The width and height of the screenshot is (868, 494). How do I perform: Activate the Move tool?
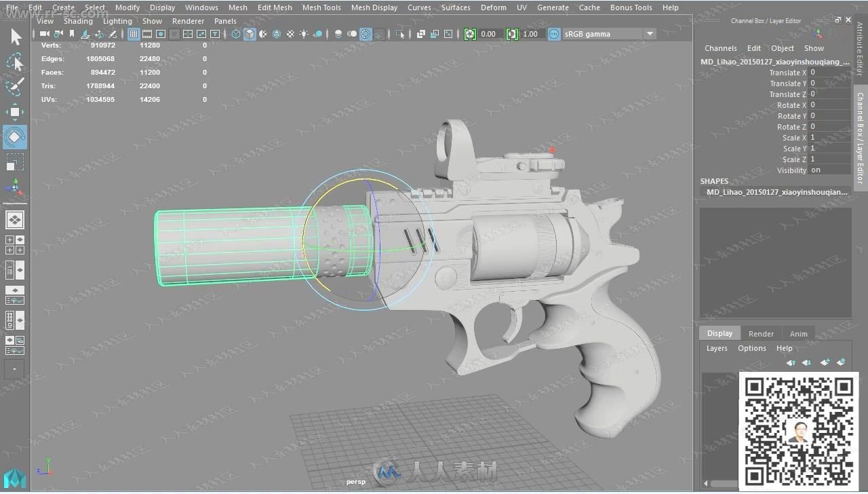(15, 112)
